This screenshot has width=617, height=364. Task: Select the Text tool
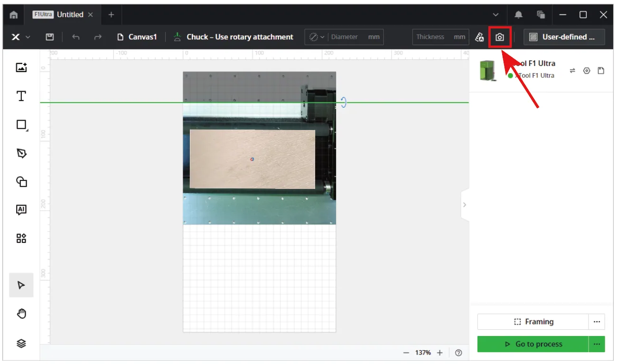click(x=21, y=96)
